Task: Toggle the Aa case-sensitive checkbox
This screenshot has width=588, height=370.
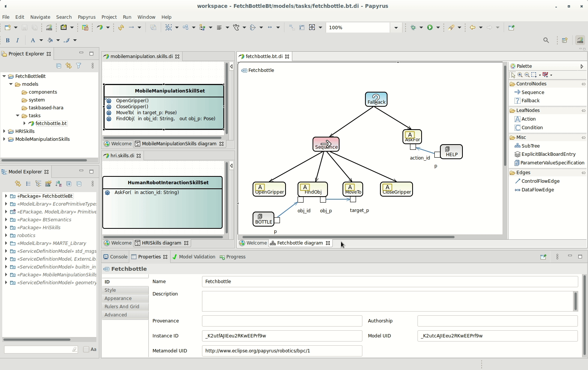Action: 86,349
